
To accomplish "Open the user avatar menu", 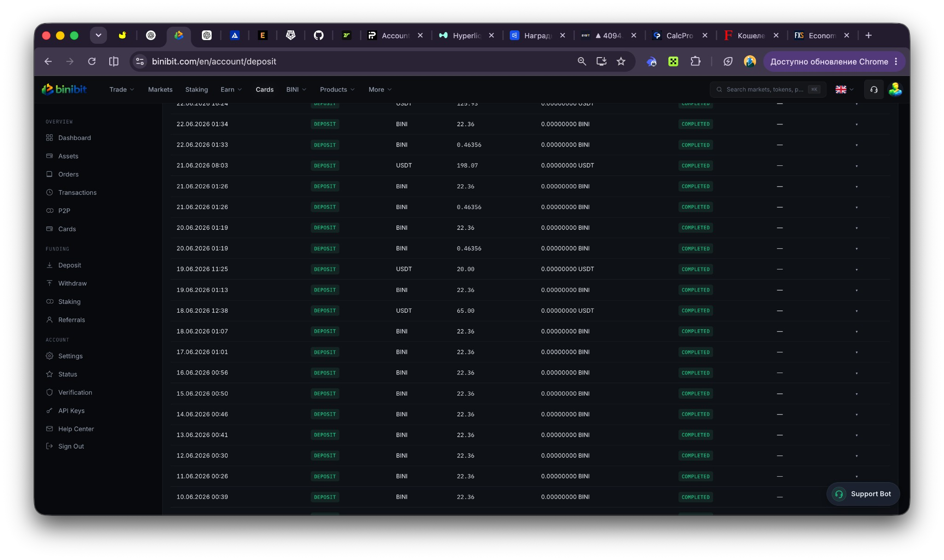I will tap(895, 89).
